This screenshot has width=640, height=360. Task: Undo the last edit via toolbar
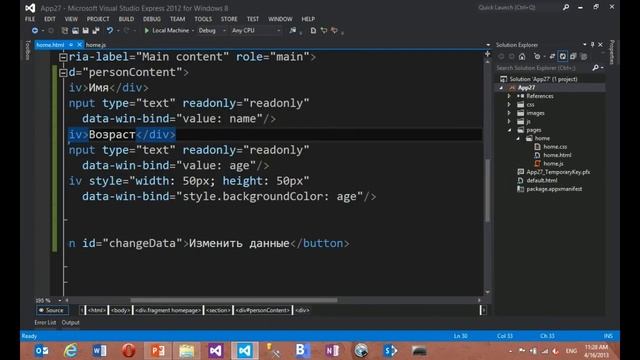tap(109, 31)
